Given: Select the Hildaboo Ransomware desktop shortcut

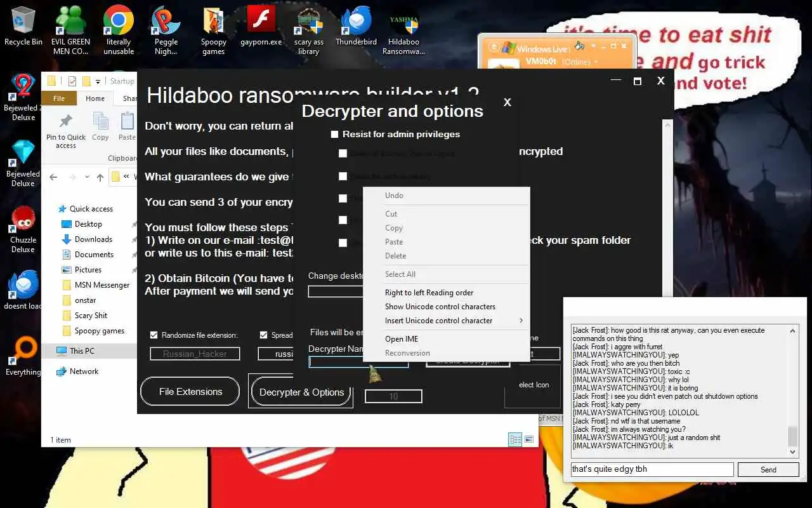Looking at the screenshot, I should tap(403, 30).
